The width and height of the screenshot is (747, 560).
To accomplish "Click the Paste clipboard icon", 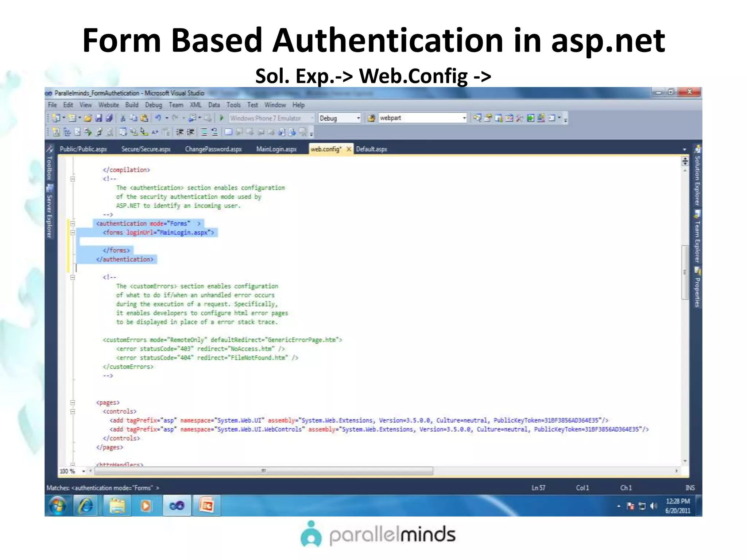I will pos(144,118).
